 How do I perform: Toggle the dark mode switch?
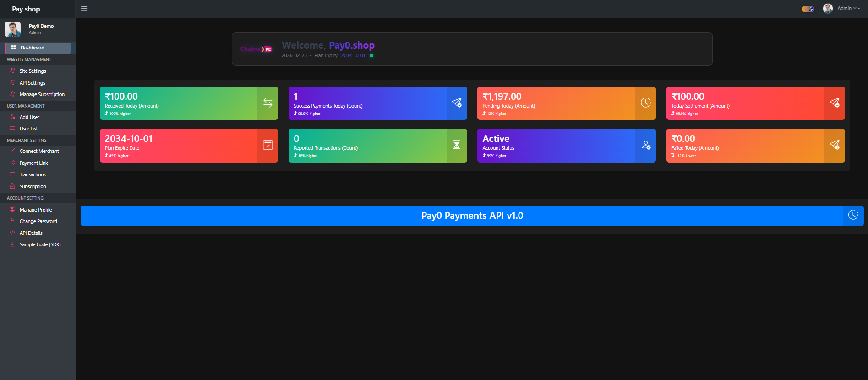[x=808, y=9]
